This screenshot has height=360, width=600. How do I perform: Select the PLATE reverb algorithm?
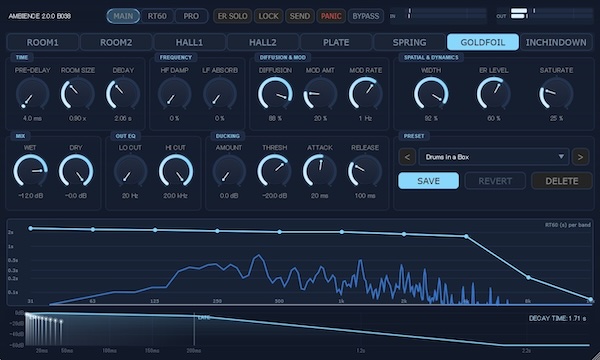coord(336,42)
